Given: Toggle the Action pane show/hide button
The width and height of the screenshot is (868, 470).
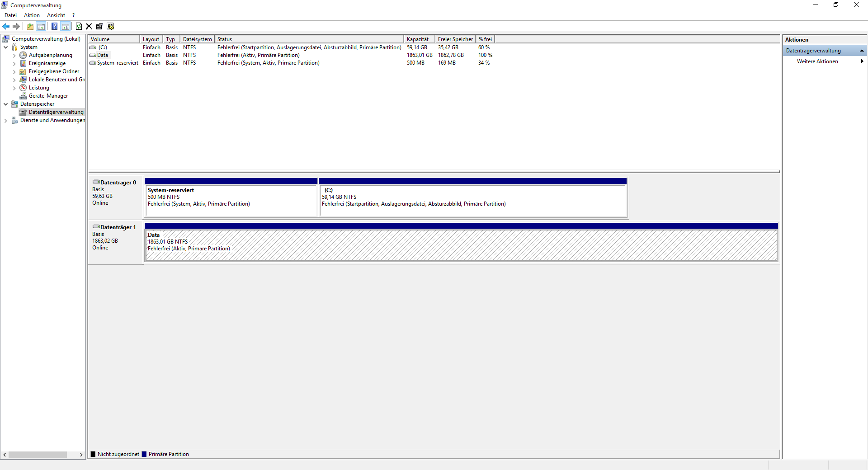Looking at the screenshot, I should [x=66, y=26].
